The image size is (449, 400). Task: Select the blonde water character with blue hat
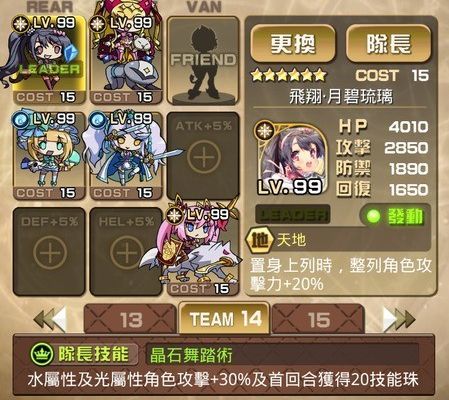[49, 156]
